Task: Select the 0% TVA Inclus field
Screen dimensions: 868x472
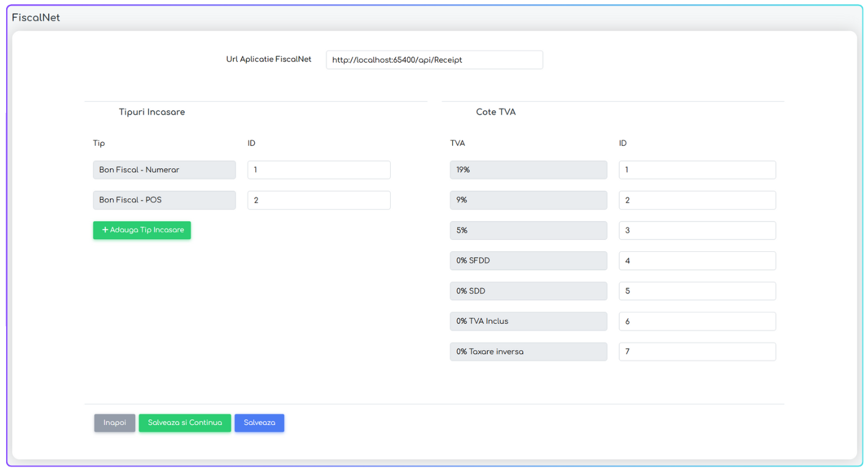Action: (529, 321)
